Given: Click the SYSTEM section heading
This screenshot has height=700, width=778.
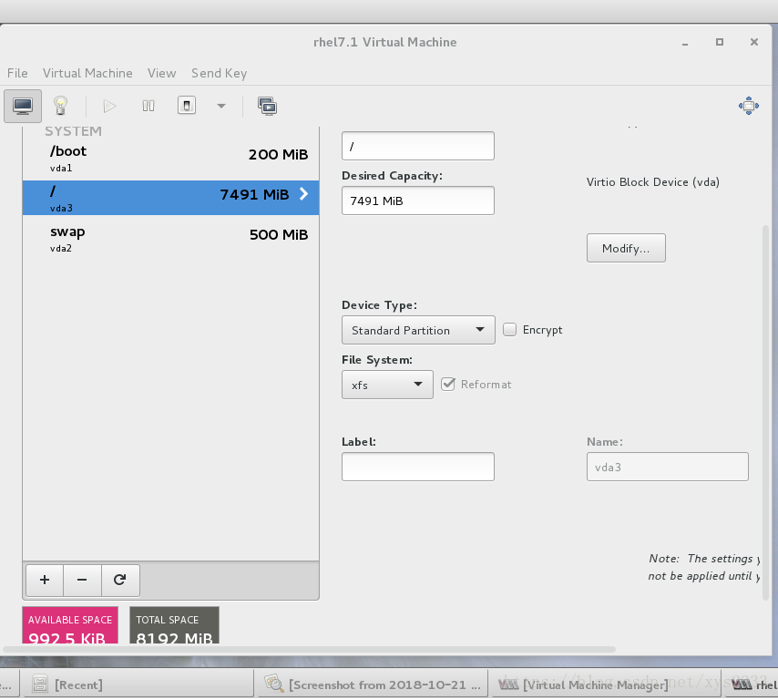Looking at the screenshot, I should pos(74,131).
